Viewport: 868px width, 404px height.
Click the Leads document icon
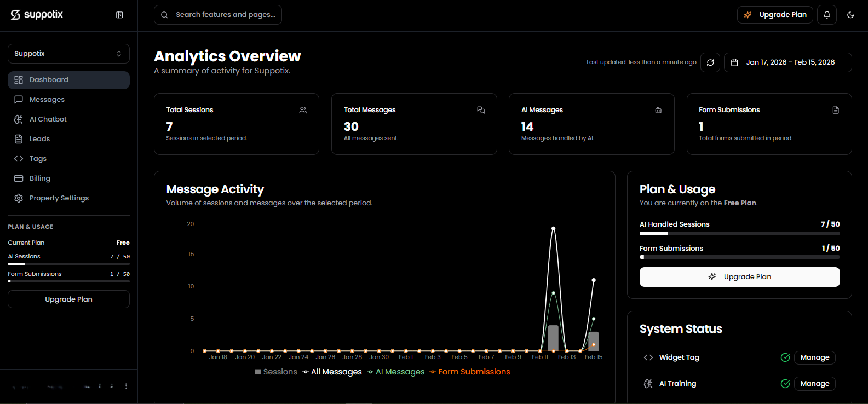[x=19, y=139]
